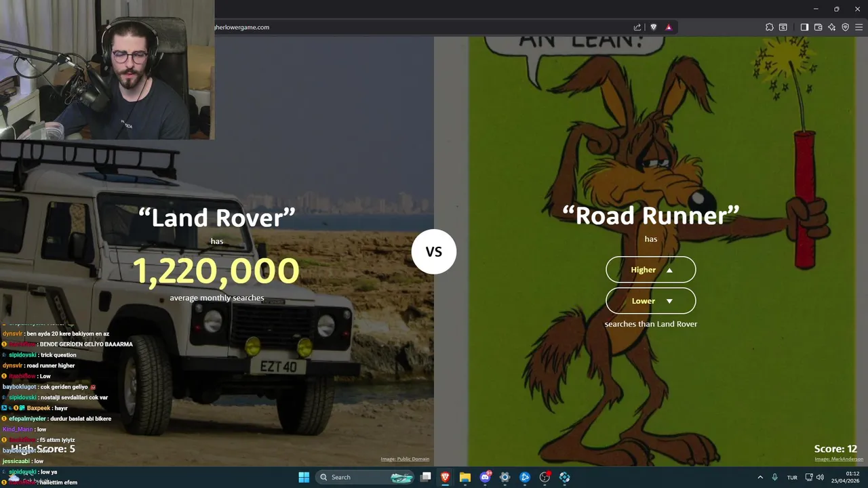Click the Higher button for Road Runner
868x488 pixels.
click(651, 270)
